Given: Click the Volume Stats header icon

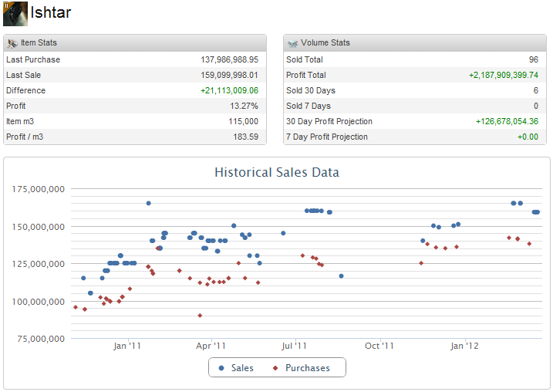Looking at the screenshot, I should click(x=292, y=43).
